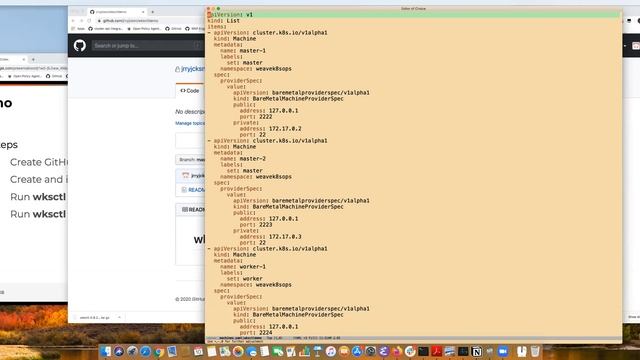
Task: Select the GitHub repository browser tab
Action: click(x=117, y=12)
